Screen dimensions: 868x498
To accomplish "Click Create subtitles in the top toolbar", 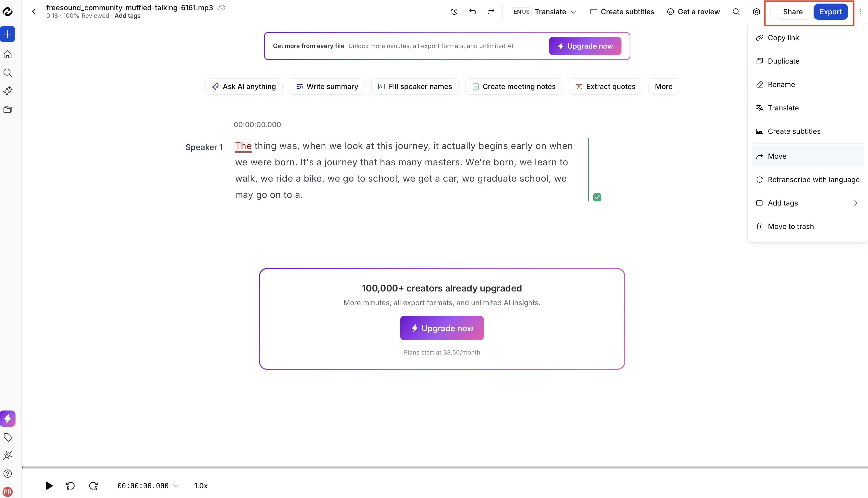I will click(622, 12).
